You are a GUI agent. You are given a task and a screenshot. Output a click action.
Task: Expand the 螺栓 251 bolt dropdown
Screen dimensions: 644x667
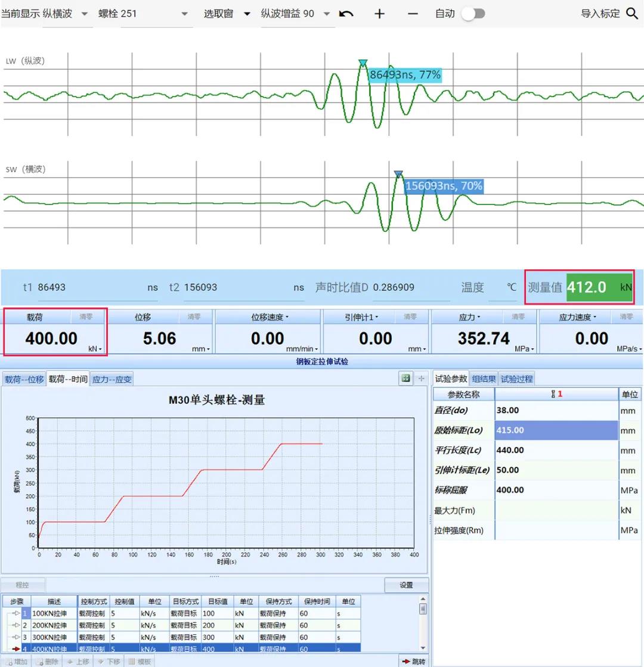(x=184, y=14)
